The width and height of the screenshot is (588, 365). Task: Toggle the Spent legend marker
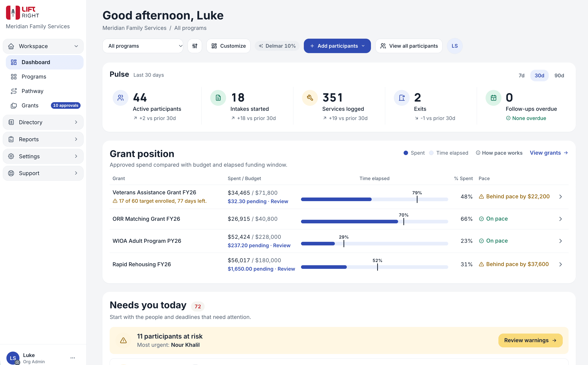pyautogui.click(x=406, y=153)
